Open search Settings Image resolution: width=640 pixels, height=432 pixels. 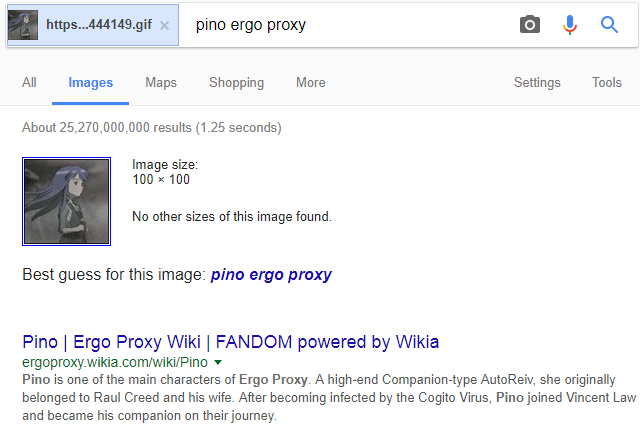point(538,83)
